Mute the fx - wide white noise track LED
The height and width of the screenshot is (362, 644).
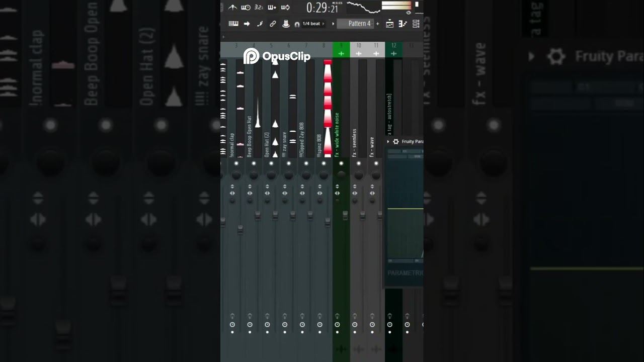pos(341,163)
